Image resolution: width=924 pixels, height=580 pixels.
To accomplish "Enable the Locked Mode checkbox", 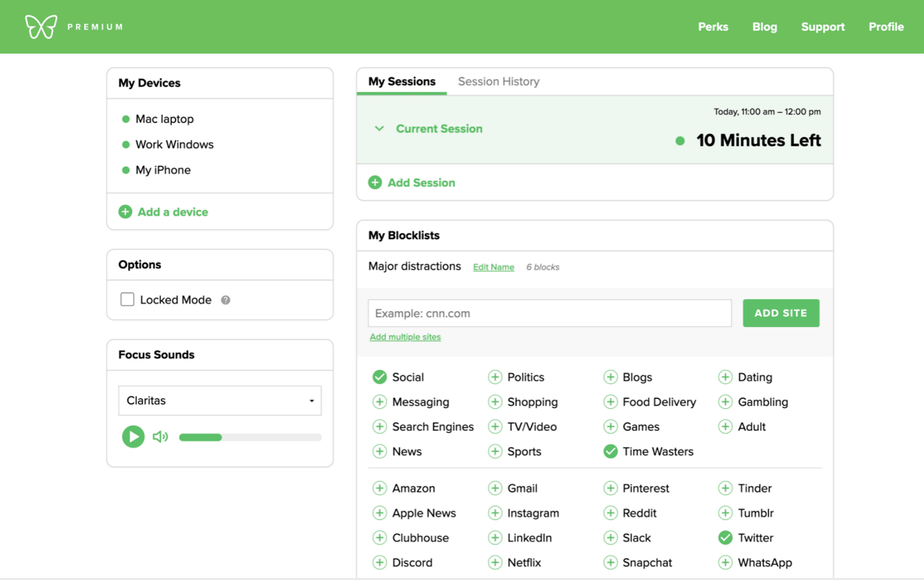I will pyautogui.click(x=128, y=299).
